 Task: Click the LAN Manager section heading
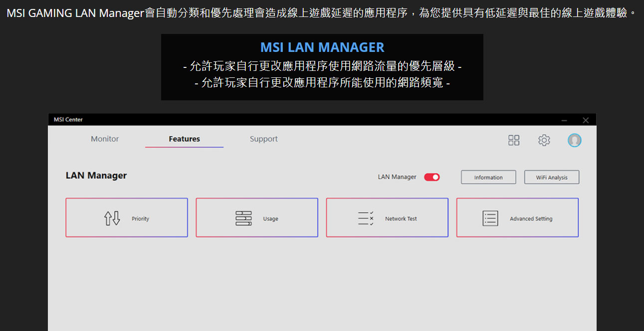[x=96, y=175]
